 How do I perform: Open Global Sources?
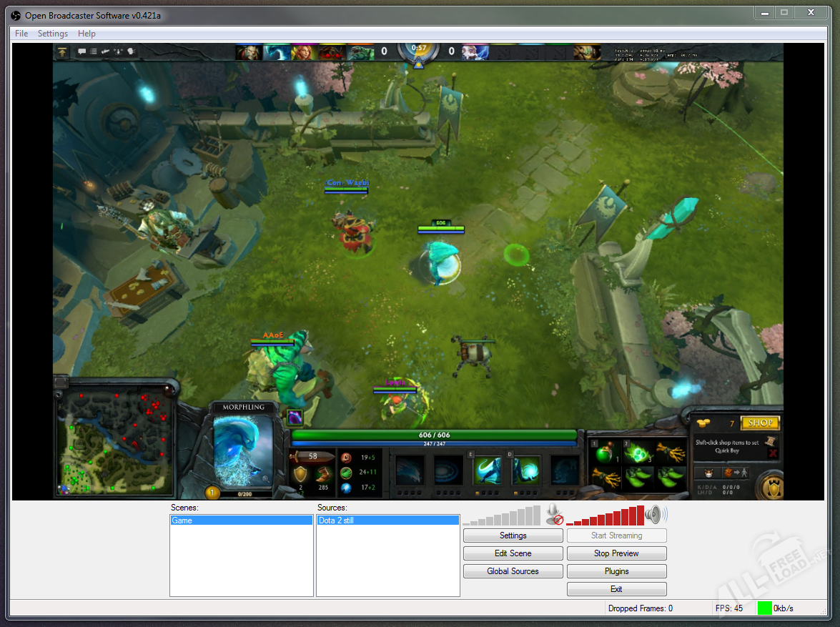pos(513,571)
